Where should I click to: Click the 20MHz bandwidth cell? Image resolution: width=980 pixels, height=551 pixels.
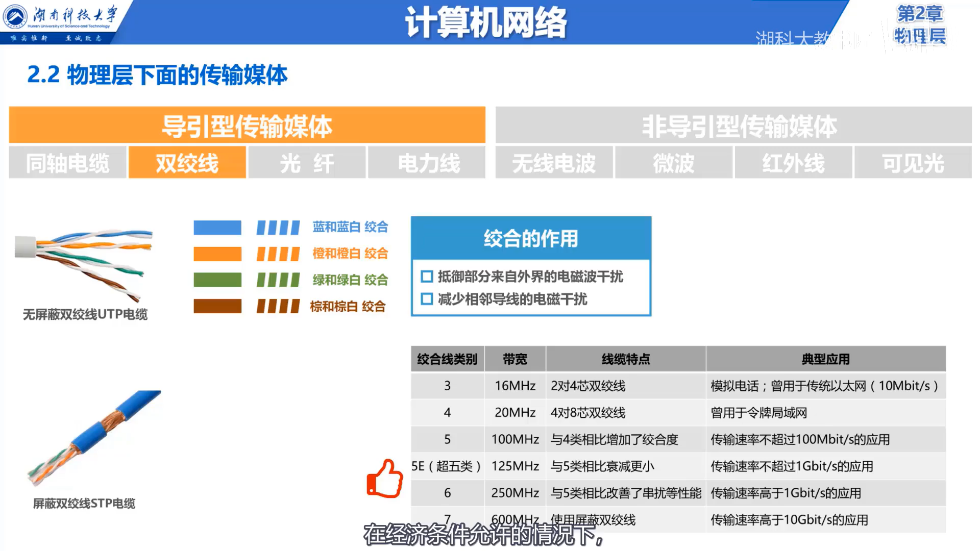pyautogui.click(x=515, y=413)
